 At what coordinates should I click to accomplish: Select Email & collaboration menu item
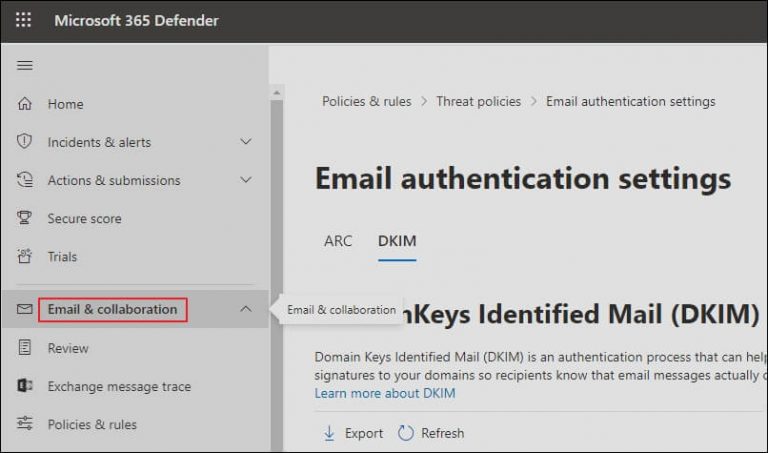(x=112, y=310)
